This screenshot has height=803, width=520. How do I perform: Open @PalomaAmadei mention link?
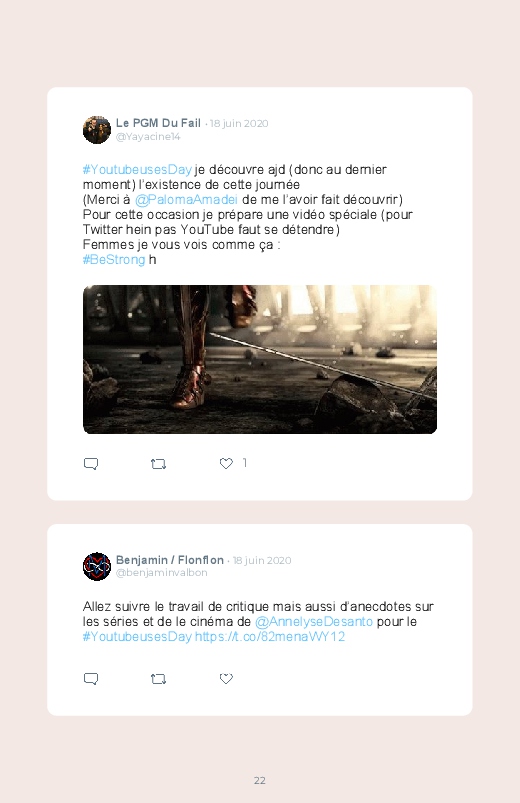[x=186, y=199]
